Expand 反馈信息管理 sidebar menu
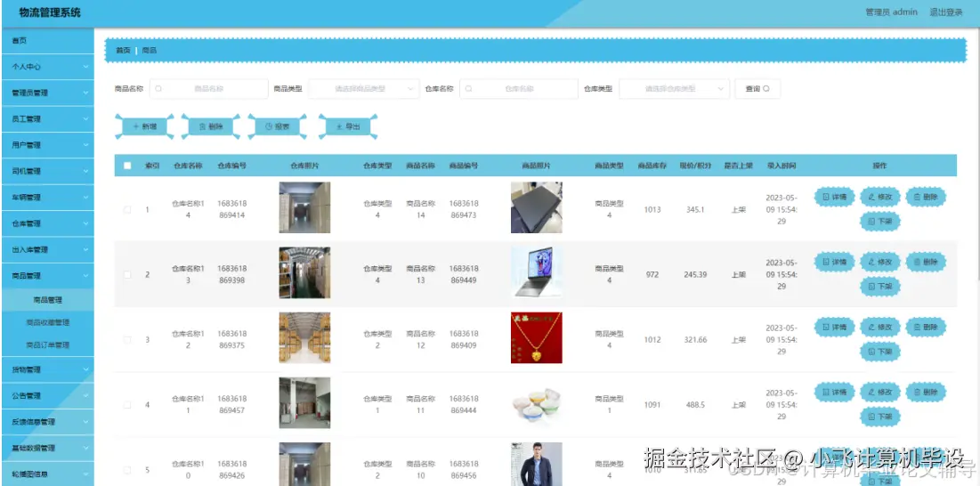 pyautogui.click(x=47, y=422)
